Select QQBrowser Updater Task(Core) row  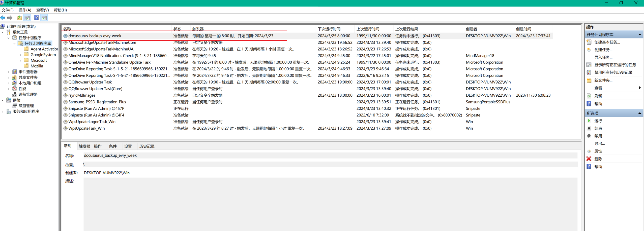(308, 89)
